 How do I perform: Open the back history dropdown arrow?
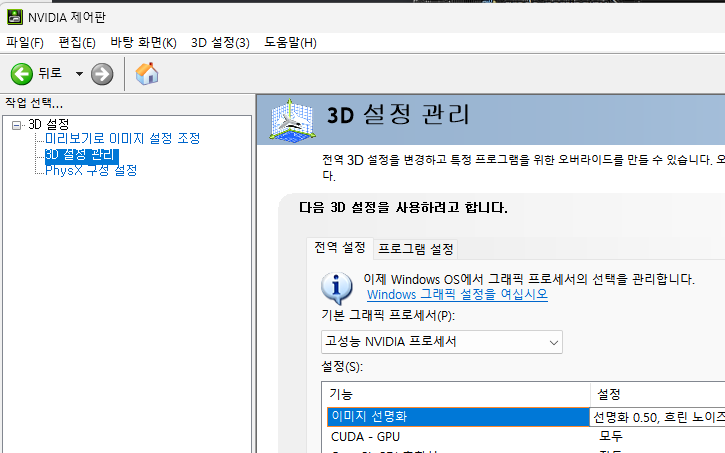click(x=79, y=74)
